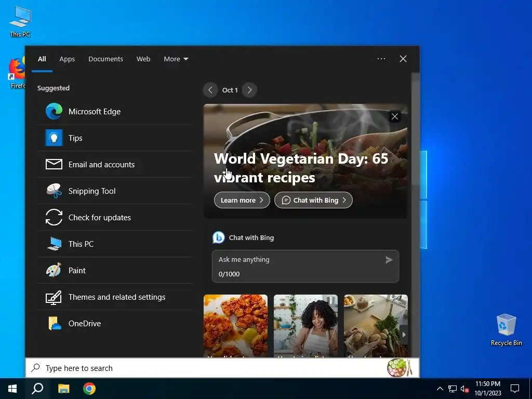The width and height of the screenshot is (532, 399).
Task: Go to previous day arrow before Oct 1
Action: tap(210, 90)
